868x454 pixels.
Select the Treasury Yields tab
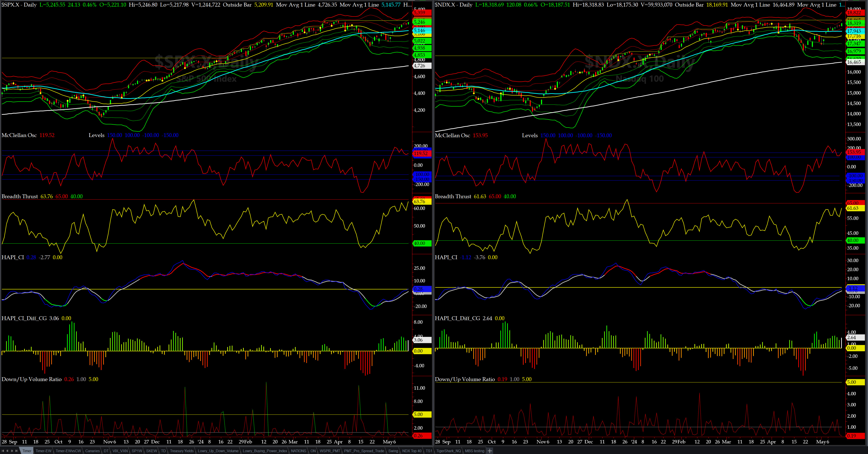pos(182,451)
